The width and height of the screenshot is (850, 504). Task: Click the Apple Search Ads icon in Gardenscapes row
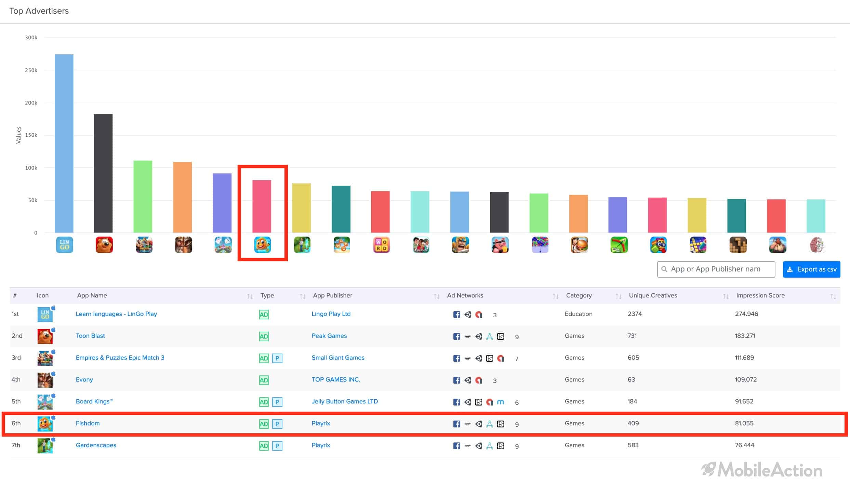point(490,446)
